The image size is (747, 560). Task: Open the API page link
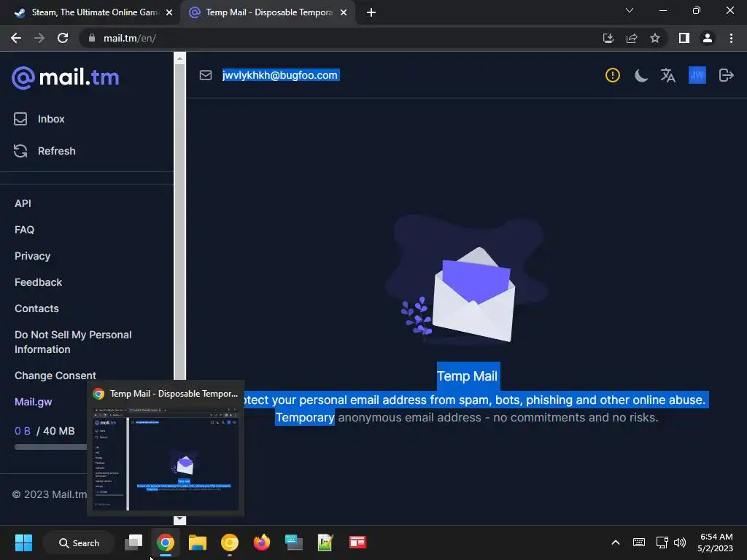[23, 203]
